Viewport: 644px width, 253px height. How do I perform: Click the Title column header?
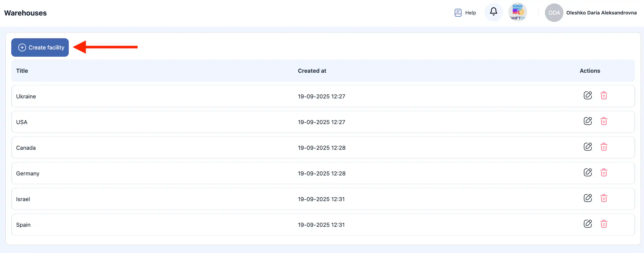(x=22, y=71)
